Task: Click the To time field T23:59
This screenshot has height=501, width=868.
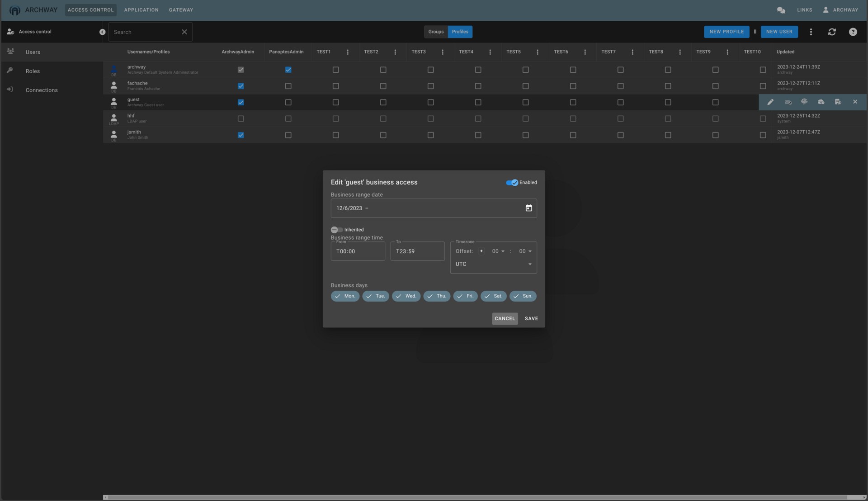Action: 417,251
